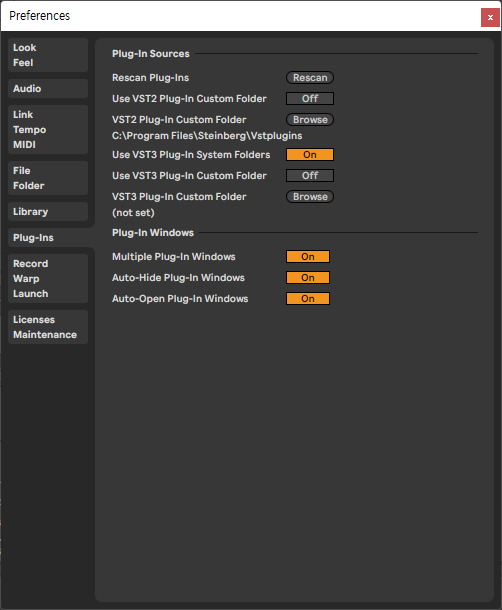Open the Licenses Maintenance tab

[48, 327]
